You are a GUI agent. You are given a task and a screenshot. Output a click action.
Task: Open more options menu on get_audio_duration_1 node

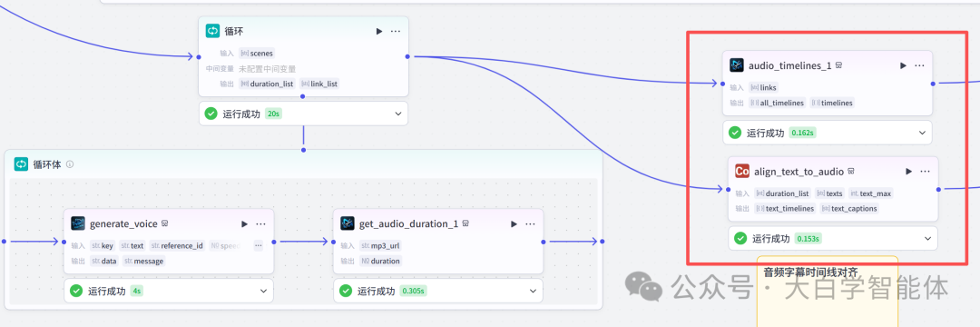point(530,223)
